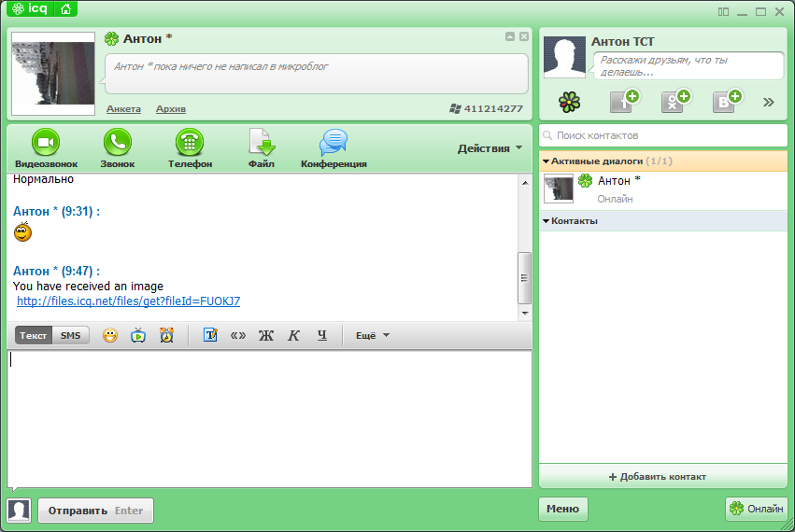Send a file using Файл icon
Screen dimensions: 795x532
click(262, 143)
